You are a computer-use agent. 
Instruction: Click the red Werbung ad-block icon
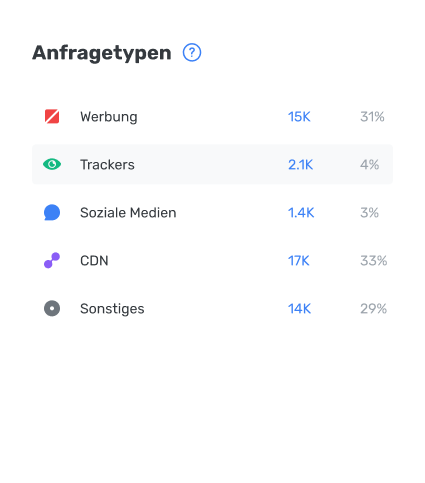52,116
